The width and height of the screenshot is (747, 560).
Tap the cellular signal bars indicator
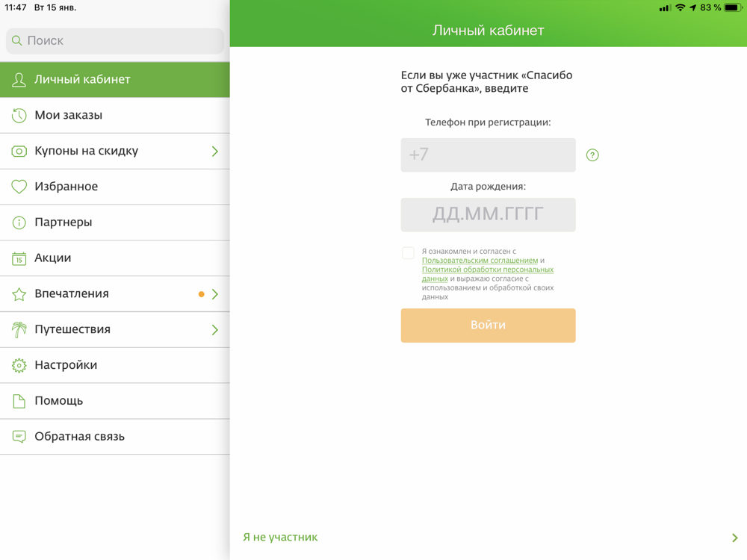(x=665, y=8)
